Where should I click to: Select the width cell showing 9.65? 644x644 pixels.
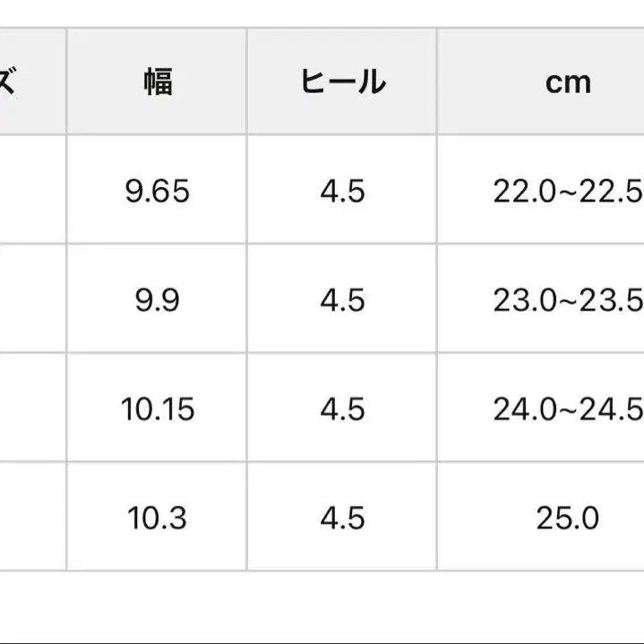click(x=158, y=191)
